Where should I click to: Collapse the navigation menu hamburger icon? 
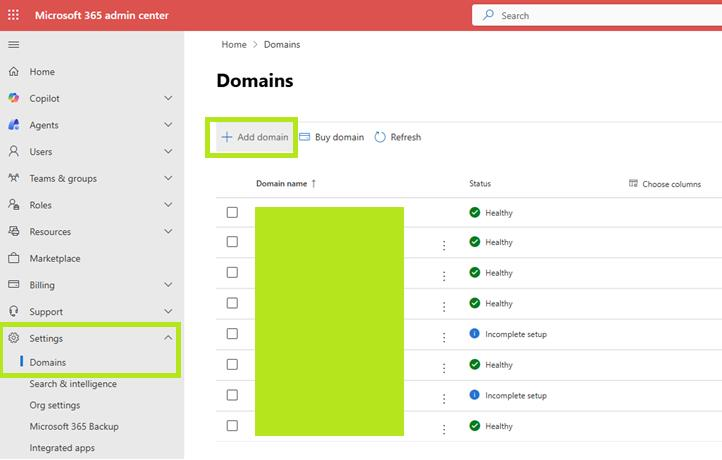coord(14,45)
